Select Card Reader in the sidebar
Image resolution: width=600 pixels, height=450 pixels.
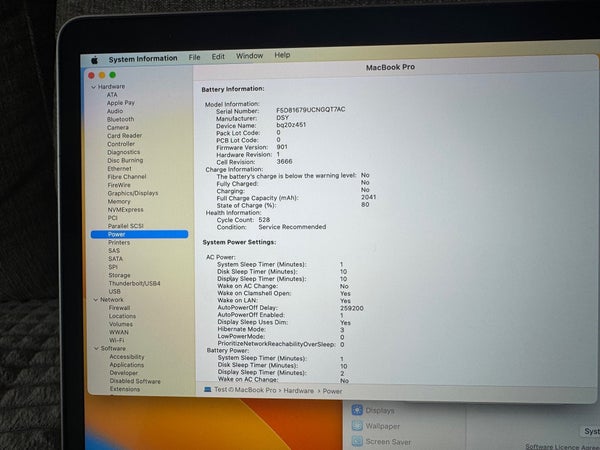(125, 136)
